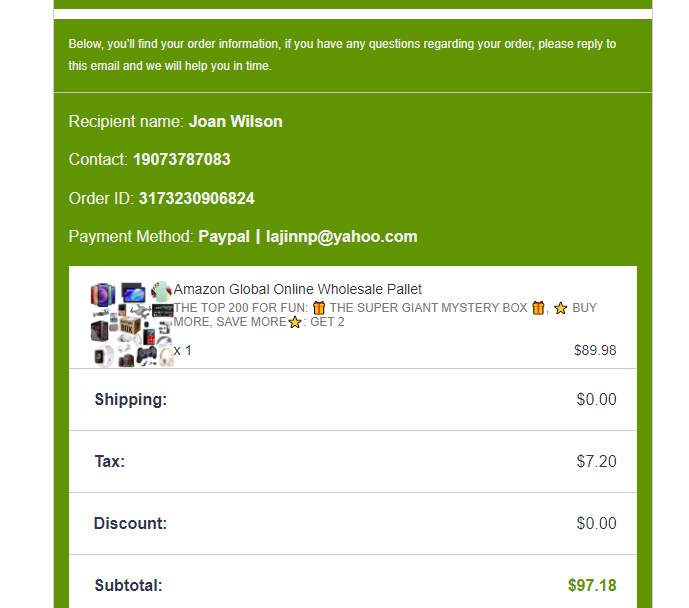Click the order information intro paragraph
Viewport: 689px width, 608px height.
click(342, 55)
